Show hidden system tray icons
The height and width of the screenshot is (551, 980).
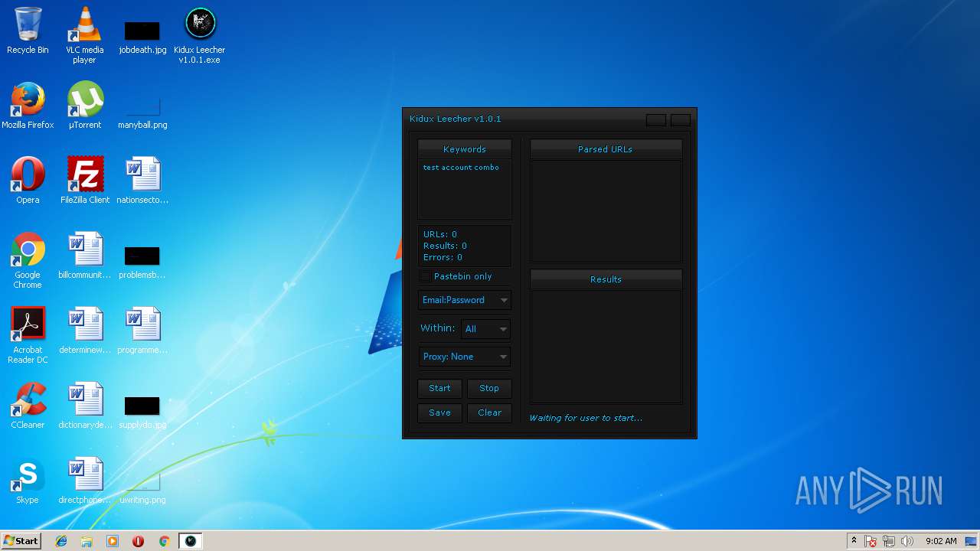pyautogui.click(x=854, y=541)
